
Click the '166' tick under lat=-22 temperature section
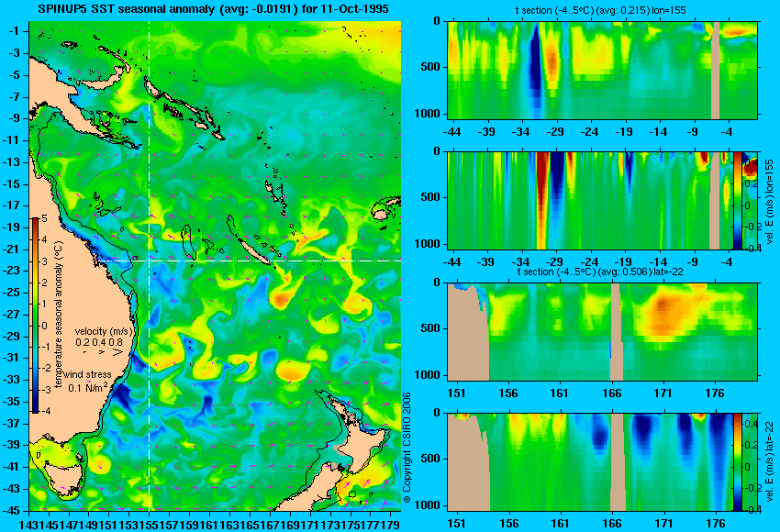pos(611,393)
